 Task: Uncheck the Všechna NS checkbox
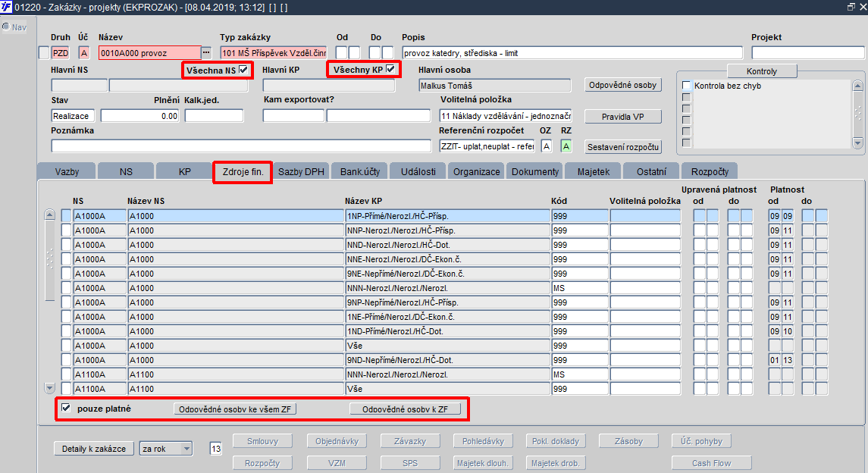click(x=243, y=70)
